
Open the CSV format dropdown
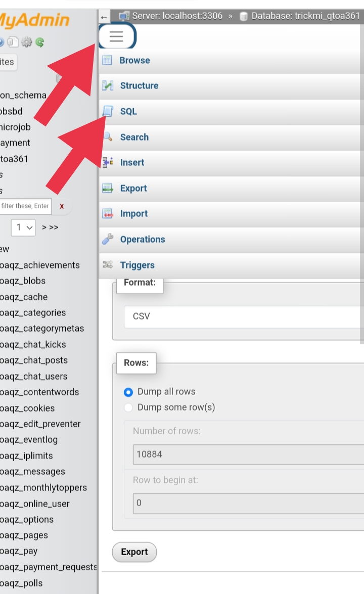pyautogui.click(x=243, y=316)
